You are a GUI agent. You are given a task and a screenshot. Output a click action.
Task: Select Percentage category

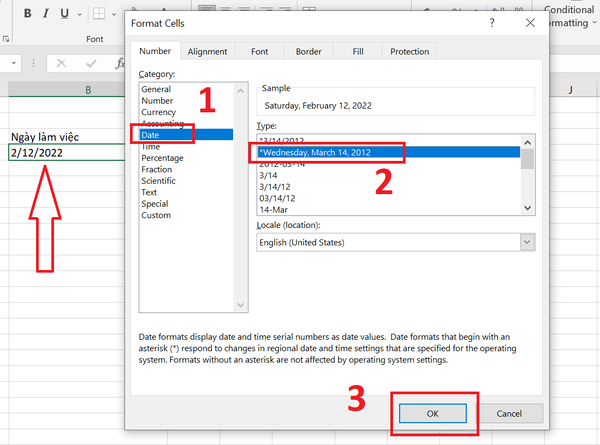coord(186,158)
